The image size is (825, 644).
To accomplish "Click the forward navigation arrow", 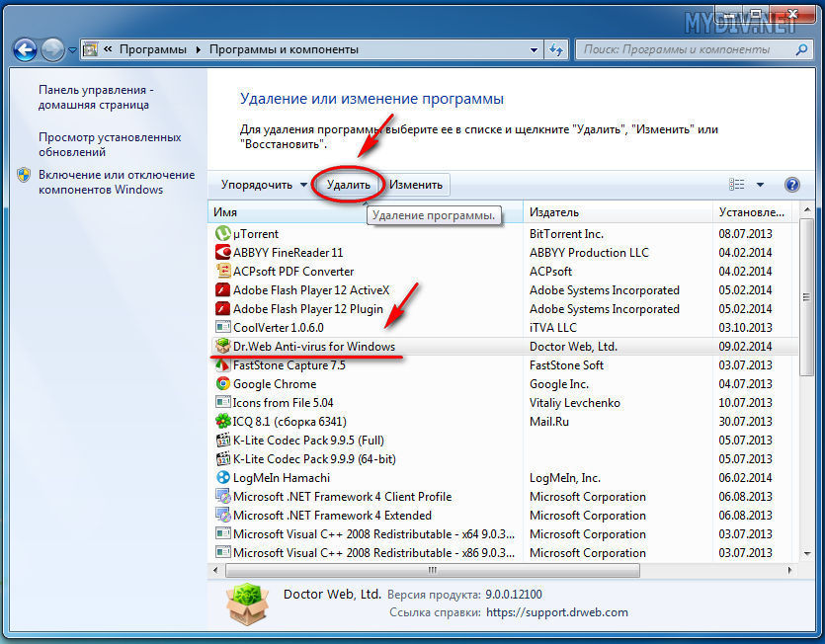I will (x=52, y=50).
